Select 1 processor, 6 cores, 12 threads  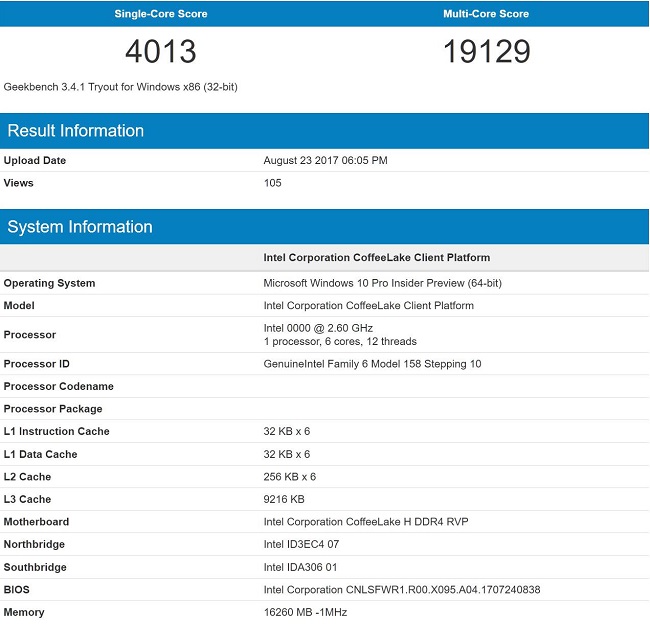point(340,341)
